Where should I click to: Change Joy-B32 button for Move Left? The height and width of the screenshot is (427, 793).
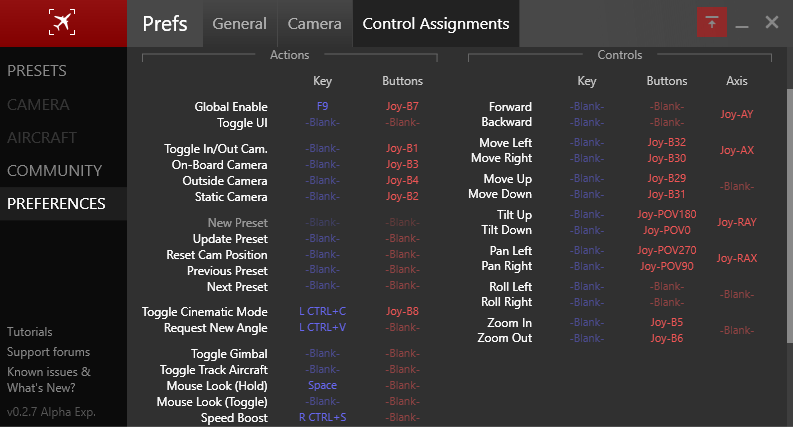(x=667, y=142)
